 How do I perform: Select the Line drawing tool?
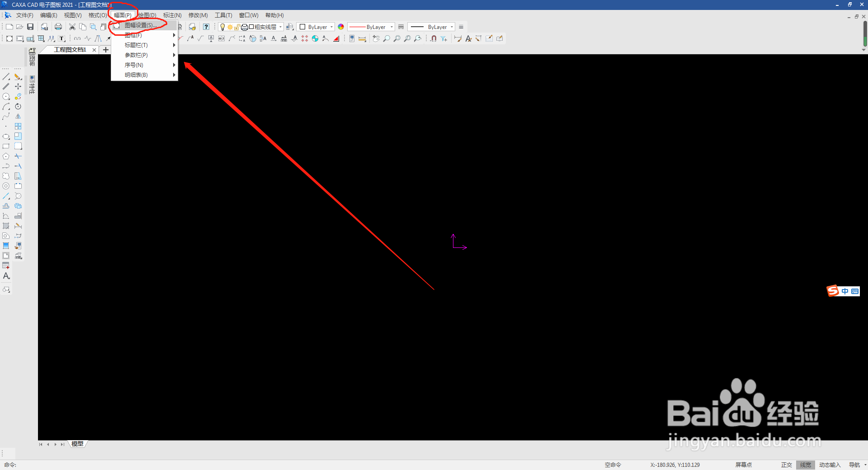(6, 77)
